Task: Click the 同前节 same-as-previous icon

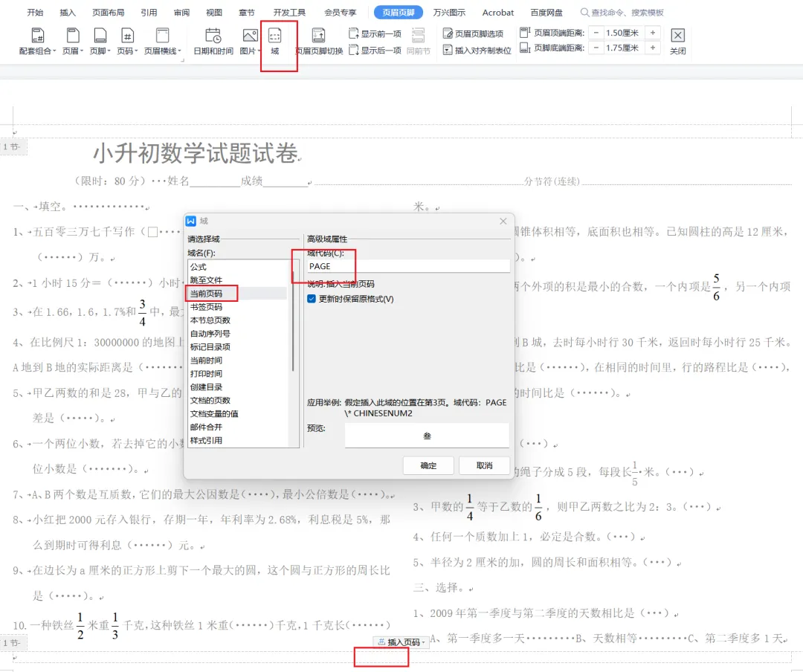Action: pos(419,36)
